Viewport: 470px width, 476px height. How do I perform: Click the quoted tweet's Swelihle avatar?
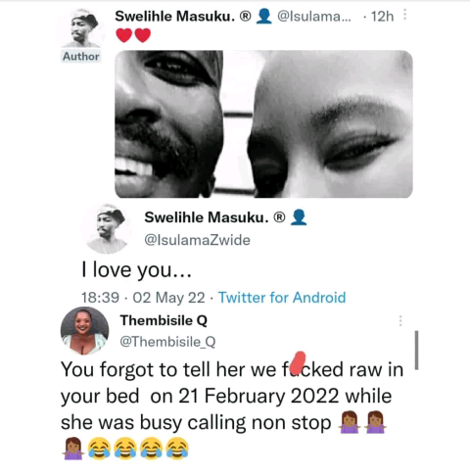107,229
